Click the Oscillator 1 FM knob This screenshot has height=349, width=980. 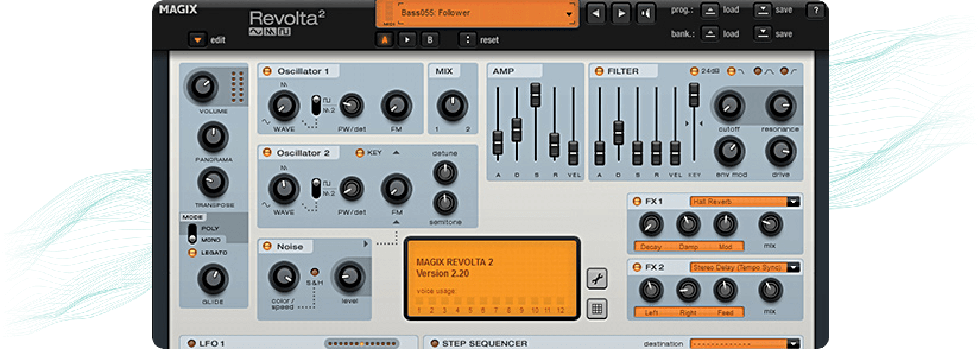(396, 106)
